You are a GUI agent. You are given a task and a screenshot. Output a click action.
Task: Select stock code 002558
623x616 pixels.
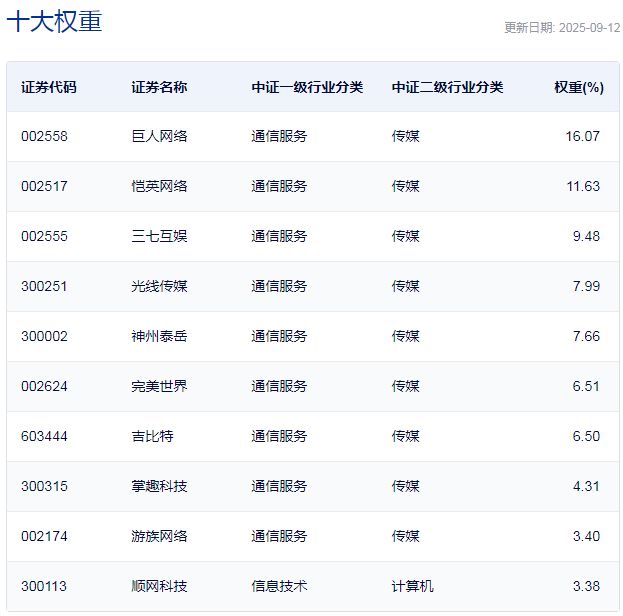(44, 136)
